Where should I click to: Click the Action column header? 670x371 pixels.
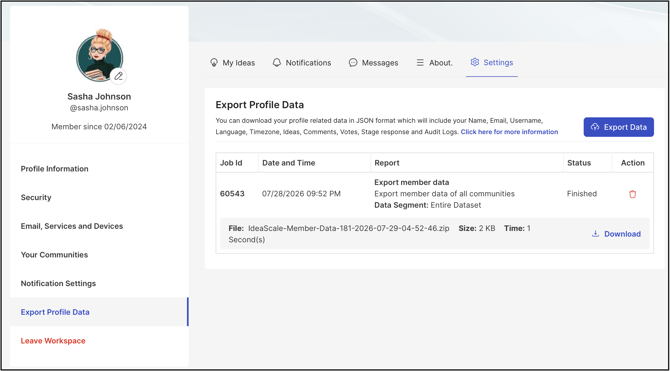(x=633, y=163)
